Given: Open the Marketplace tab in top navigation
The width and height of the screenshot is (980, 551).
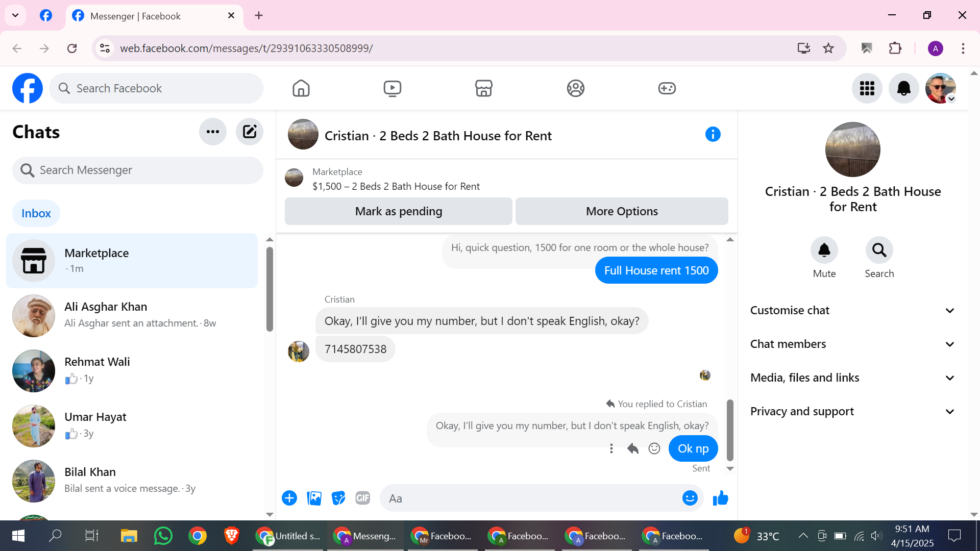Looking at the screenshot, I should point(483,88).
